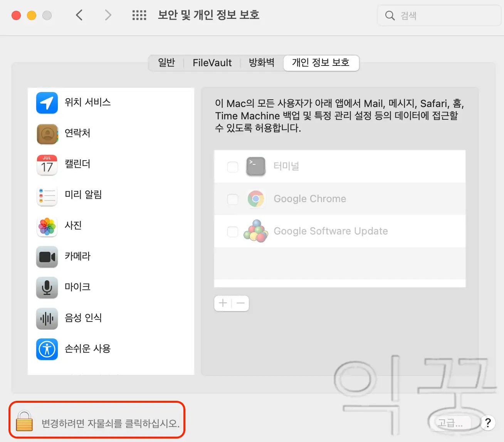Click the help question mark button
Screen dimensions: 504x442
coord(488,423)
